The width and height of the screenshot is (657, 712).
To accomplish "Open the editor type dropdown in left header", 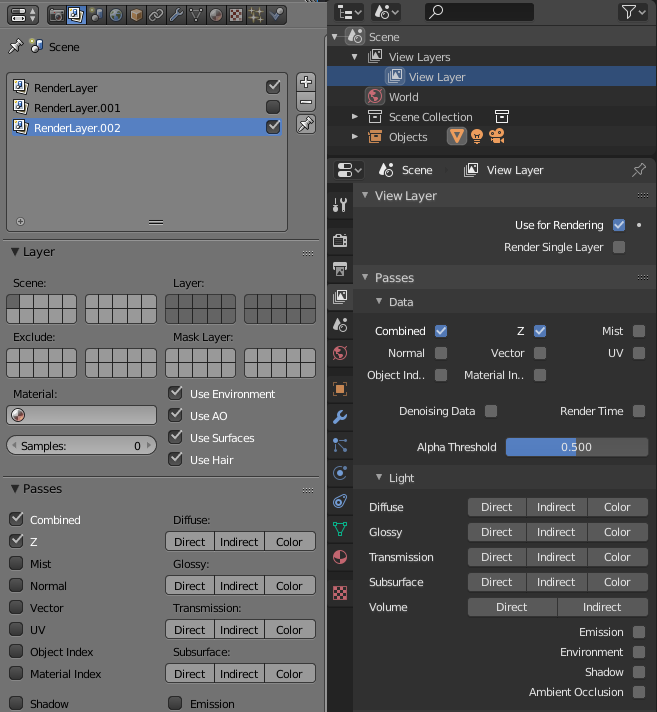I will coord(23,15).
